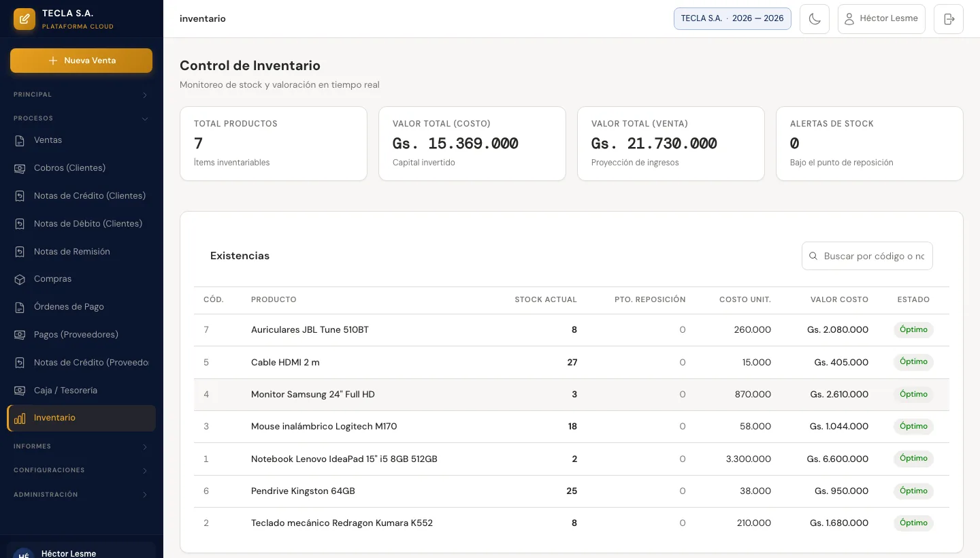Screen dimensions: 980x558
Task: Click the plus icon on Nueva Venta
Action: coord(53,61)
